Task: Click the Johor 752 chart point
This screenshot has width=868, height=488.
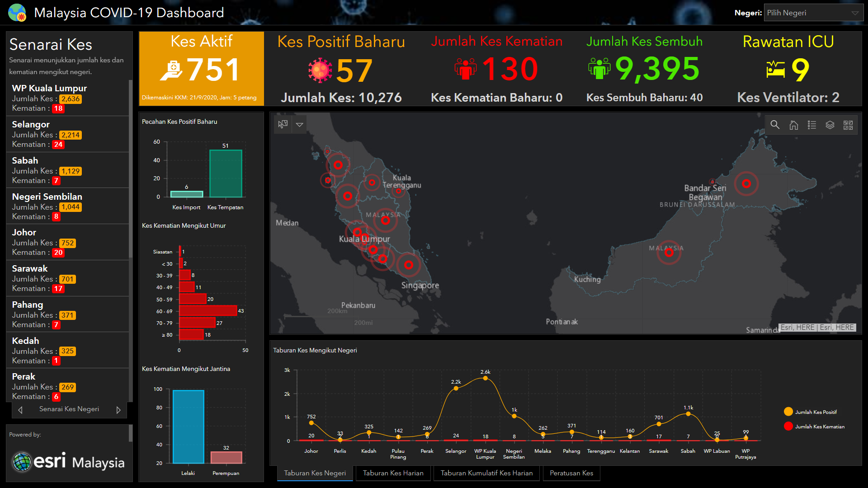Action: click(x=311, y=423)
